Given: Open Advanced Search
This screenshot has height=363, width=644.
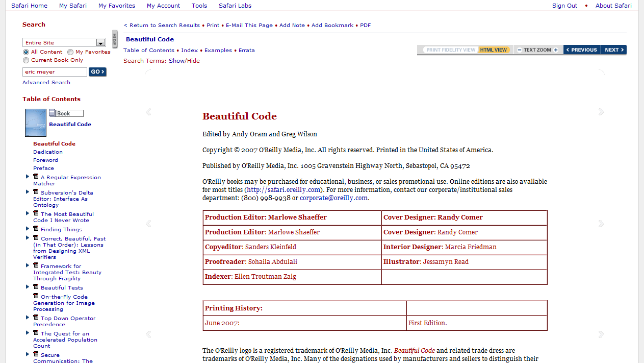Looking at the screenshot, I should pos(46,82).
